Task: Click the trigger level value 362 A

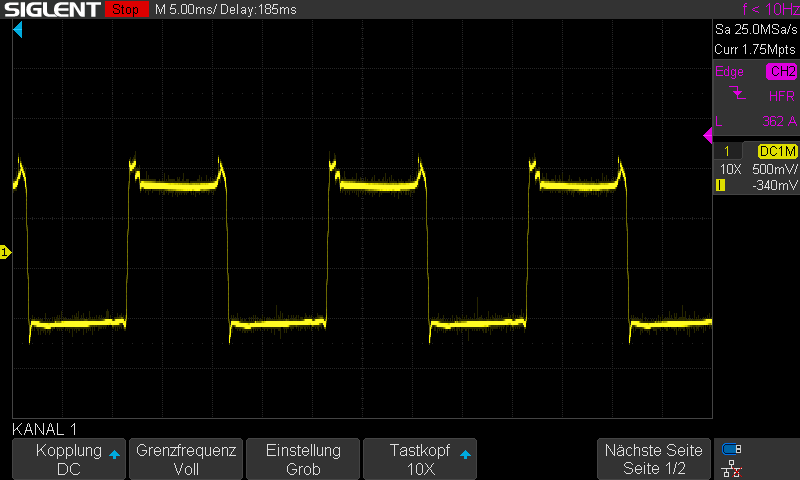Action: click(779, 121)
